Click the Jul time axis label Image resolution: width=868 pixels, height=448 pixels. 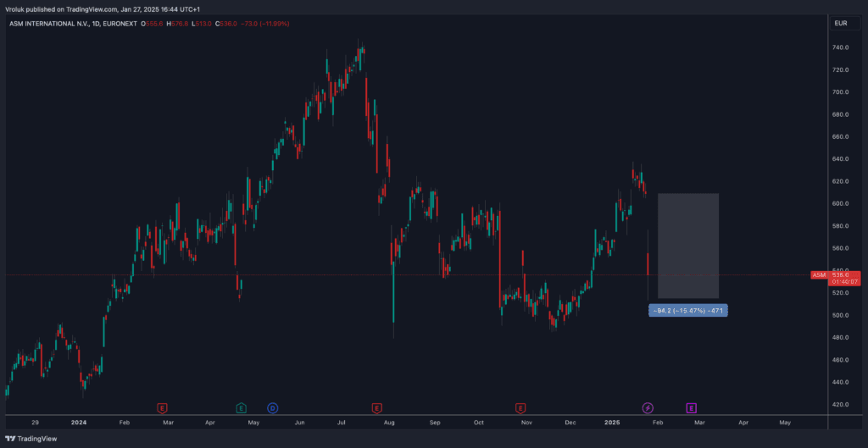(342, 423)
